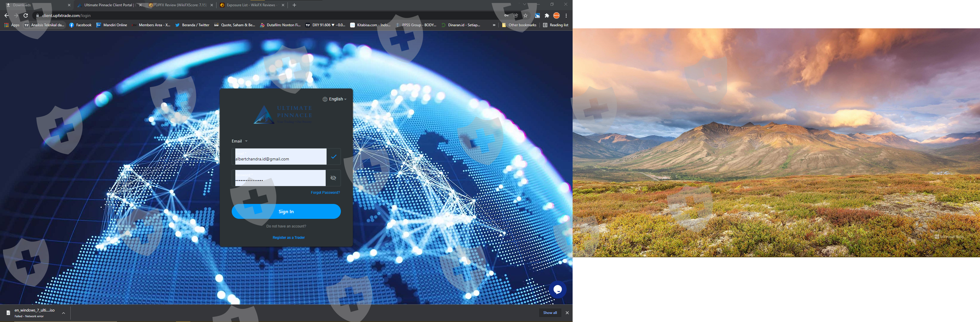Click the Sign In button

[x=286, y=211]
